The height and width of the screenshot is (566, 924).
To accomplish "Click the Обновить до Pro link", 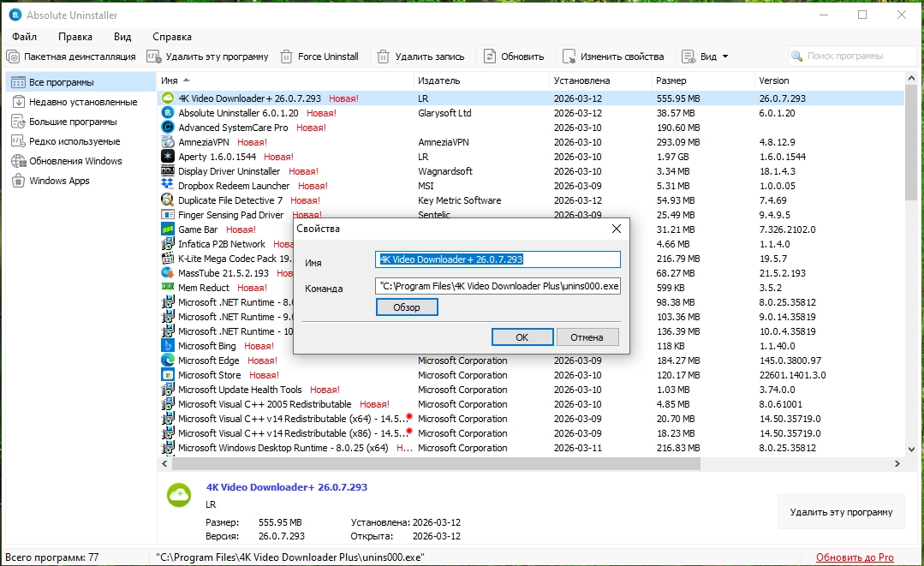I will (855, 557).
